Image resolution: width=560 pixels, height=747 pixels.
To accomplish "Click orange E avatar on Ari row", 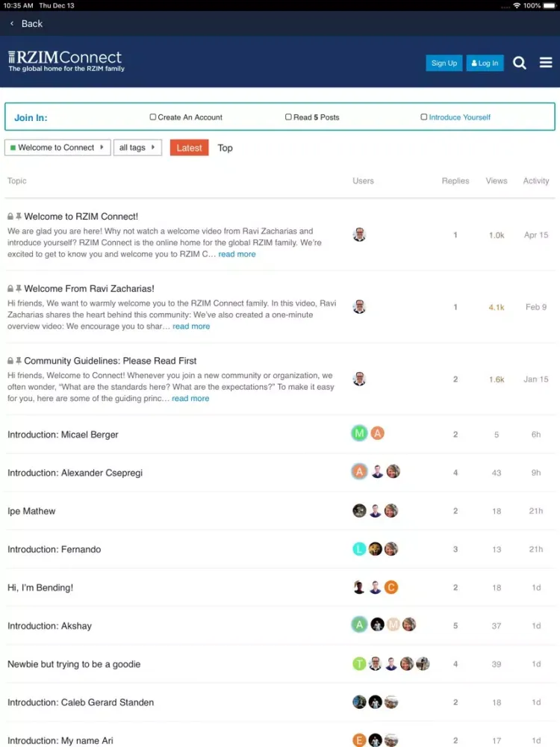I will pos(359,740).
